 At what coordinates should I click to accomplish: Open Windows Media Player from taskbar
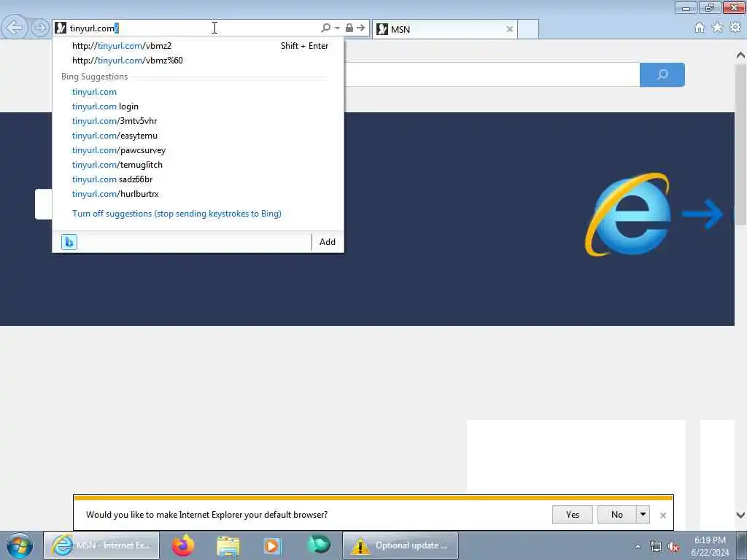coord(273,545)
